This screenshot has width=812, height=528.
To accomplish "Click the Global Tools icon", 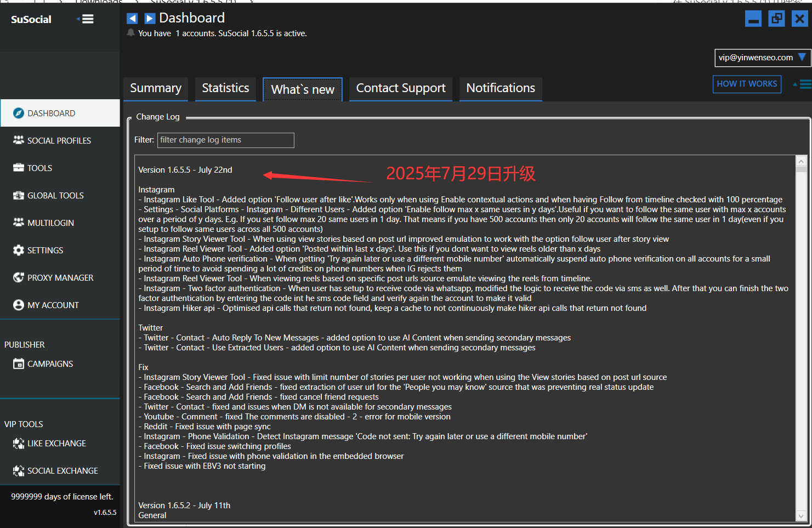I will [x=18, y=195].
